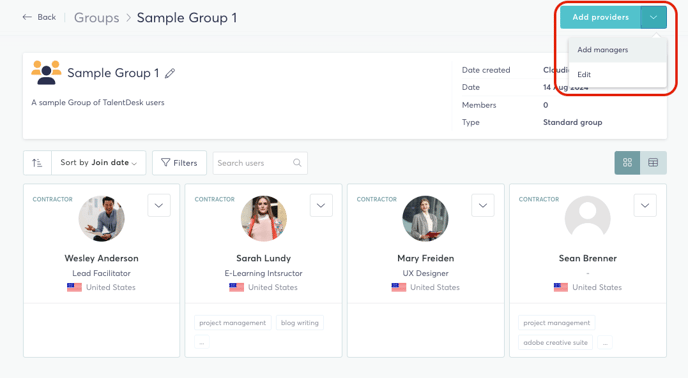Click Sean Brenner's project management tag
Screen dimensions: 688x378
tap(556, 323)
